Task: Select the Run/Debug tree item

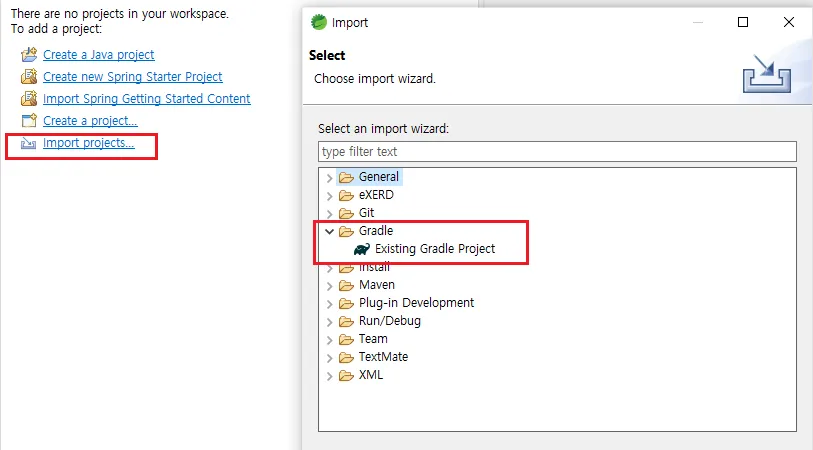Action: (x=389, y=321)
